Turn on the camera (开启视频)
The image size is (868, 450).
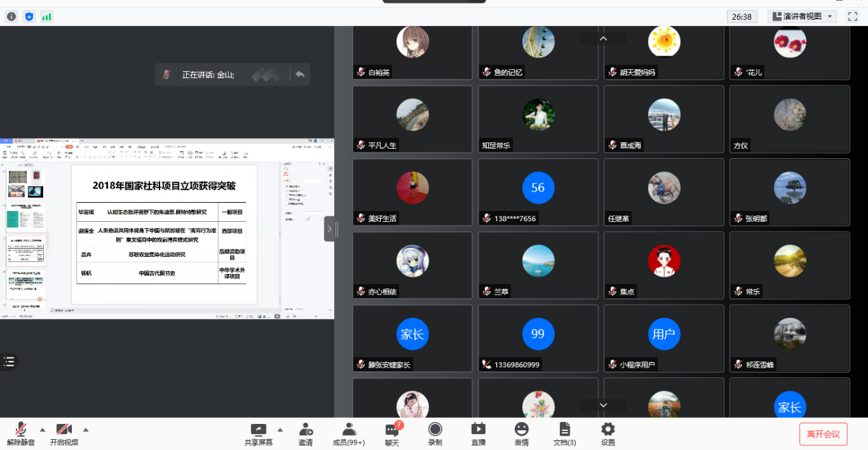point(64,434)
